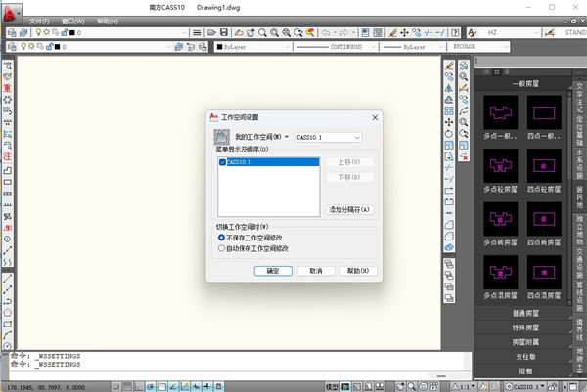The image size is (587, 392).
Task: Open the HZ text style dropdown
Action: (x=512, y=33)
